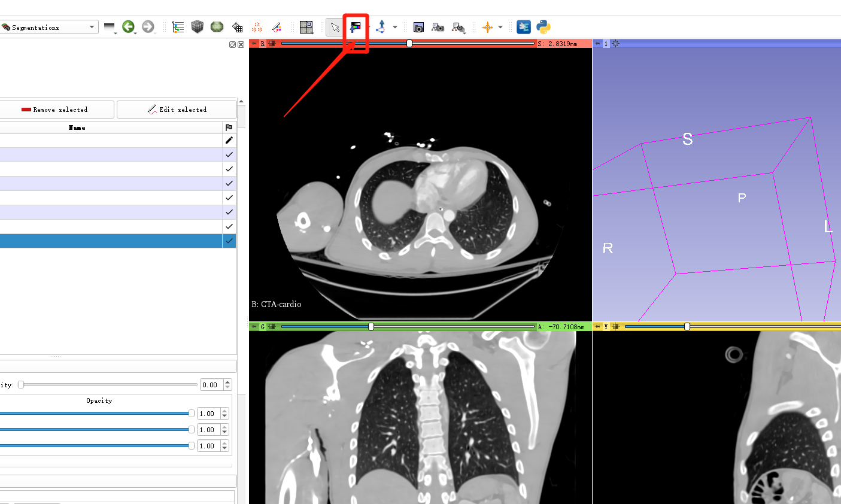Open the Python console
This screenshot has width=841, height=504.
coord(542,26)
